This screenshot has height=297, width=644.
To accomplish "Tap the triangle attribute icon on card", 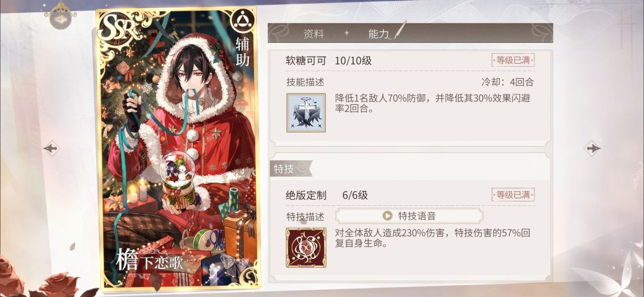I will point(241,20).
